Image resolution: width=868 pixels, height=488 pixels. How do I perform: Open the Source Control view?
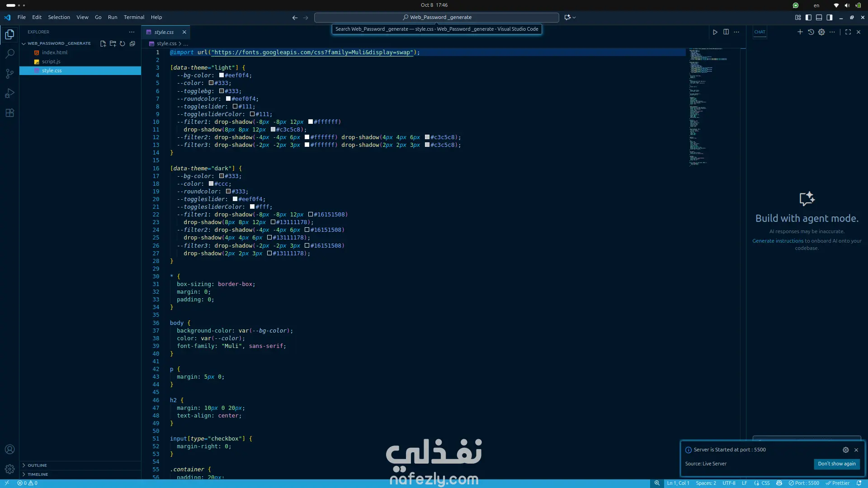pos(9,74)
